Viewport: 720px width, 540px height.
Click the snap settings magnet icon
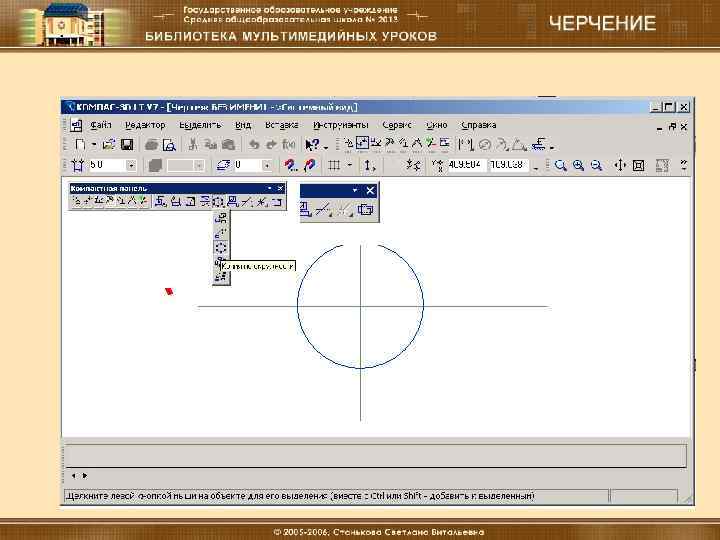(289, 165)
